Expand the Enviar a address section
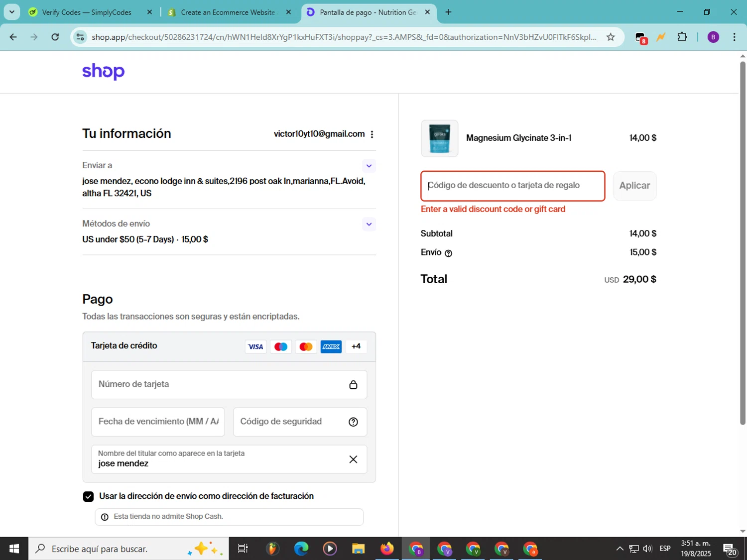747x560 pixels. pos(369,166)
